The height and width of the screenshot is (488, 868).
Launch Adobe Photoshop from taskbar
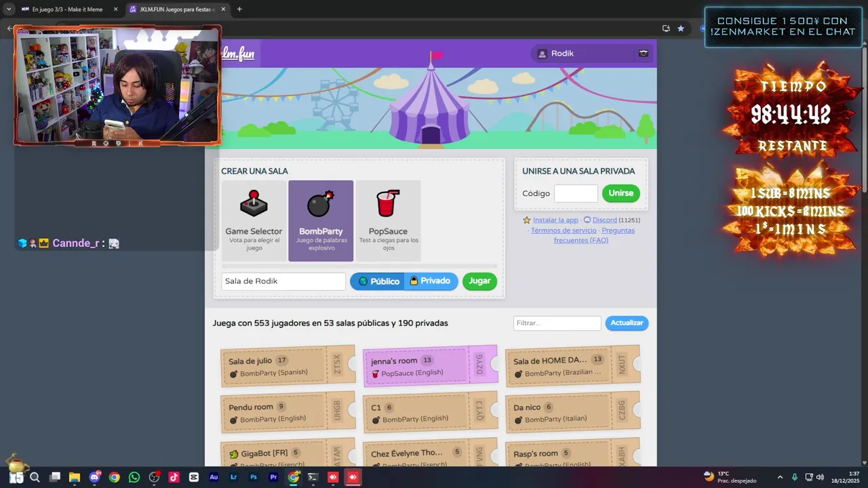(254, 477)
